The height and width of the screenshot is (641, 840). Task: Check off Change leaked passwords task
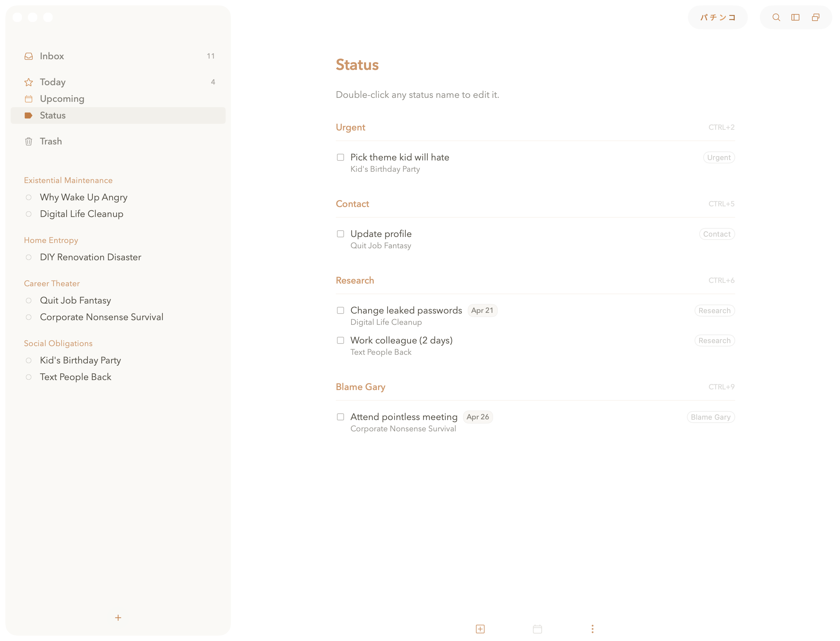[x=340, y=311]
